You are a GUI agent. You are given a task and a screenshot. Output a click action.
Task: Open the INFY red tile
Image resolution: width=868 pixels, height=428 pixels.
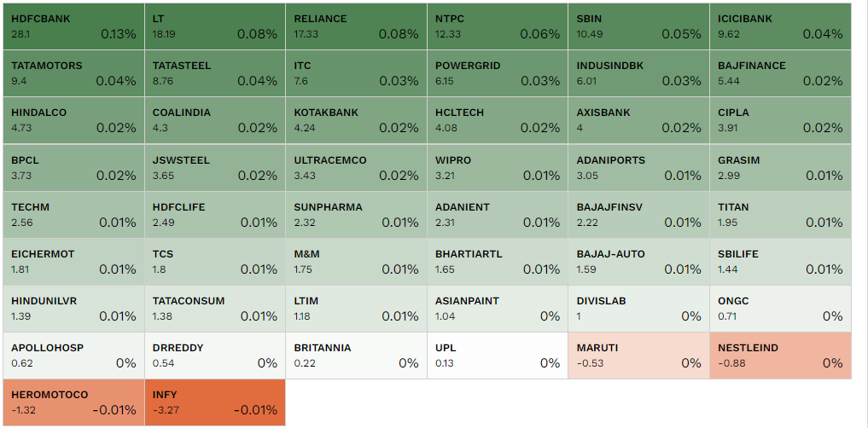215,402
